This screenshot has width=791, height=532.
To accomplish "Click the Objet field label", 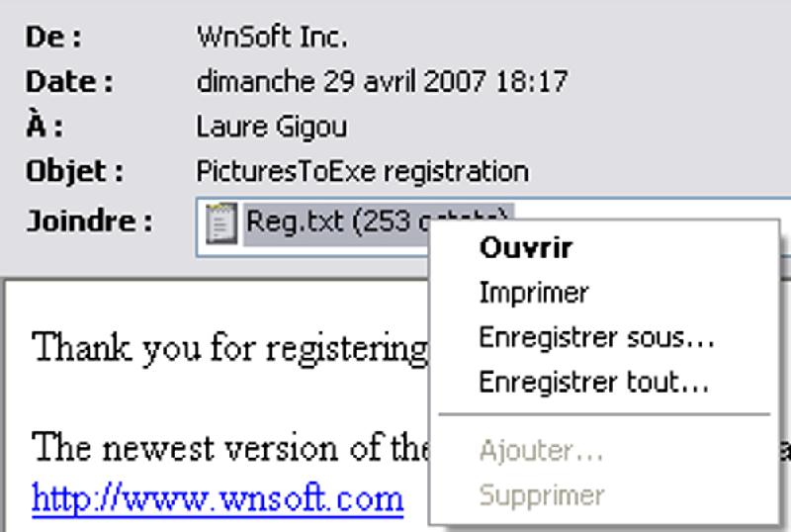I will tap(75, 172).
